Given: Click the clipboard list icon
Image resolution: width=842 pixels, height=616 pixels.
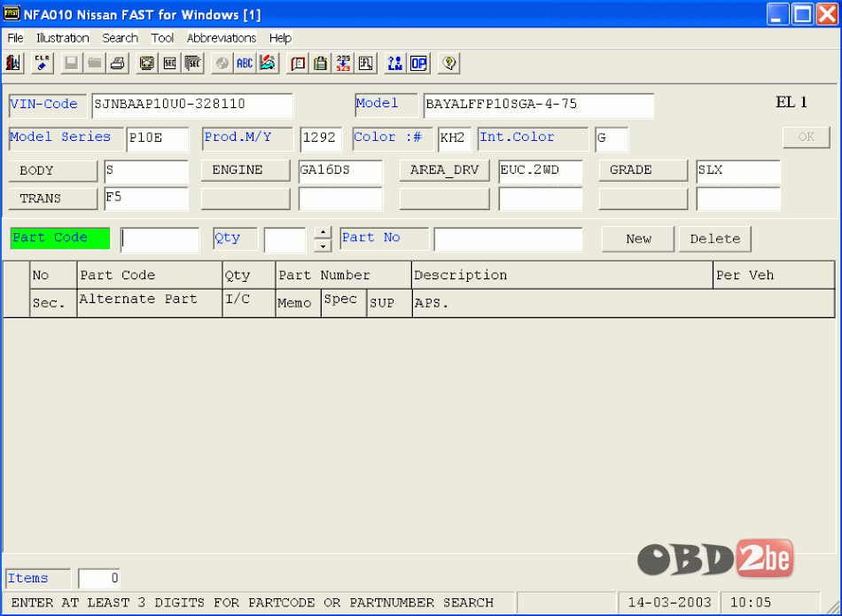Looking at the screenshot, I should click(x=321, y=63).
